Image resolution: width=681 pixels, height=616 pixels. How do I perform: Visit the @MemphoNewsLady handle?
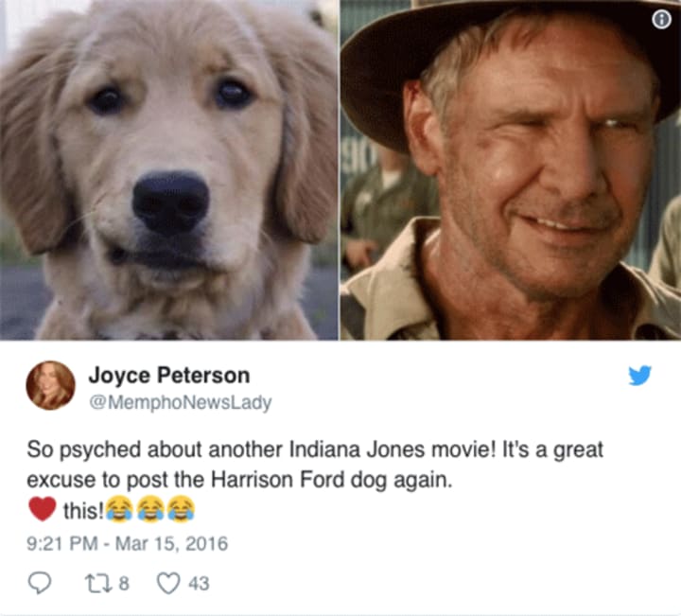click(x=181, y=403)
